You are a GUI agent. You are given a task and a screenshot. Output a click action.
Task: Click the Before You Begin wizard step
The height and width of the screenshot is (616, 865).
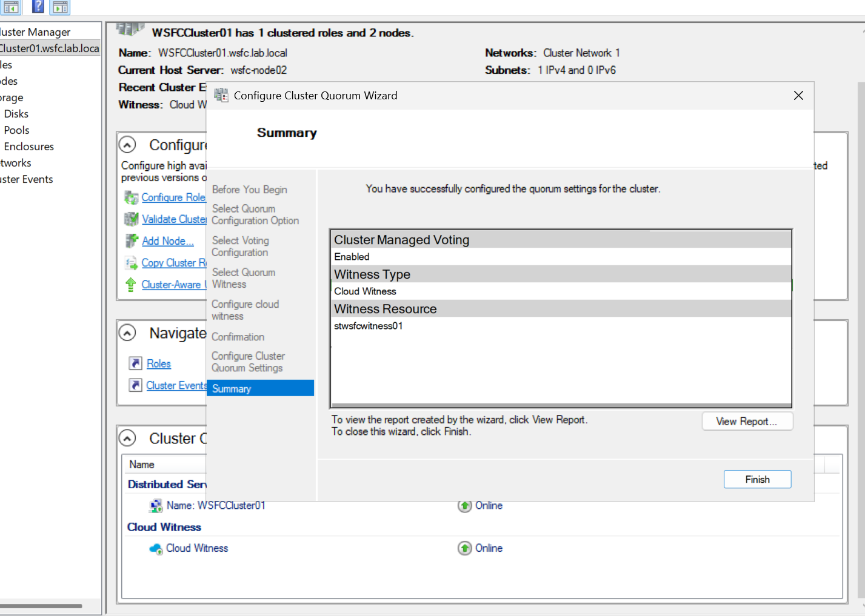pyautogui.click(x=250, y=190)
